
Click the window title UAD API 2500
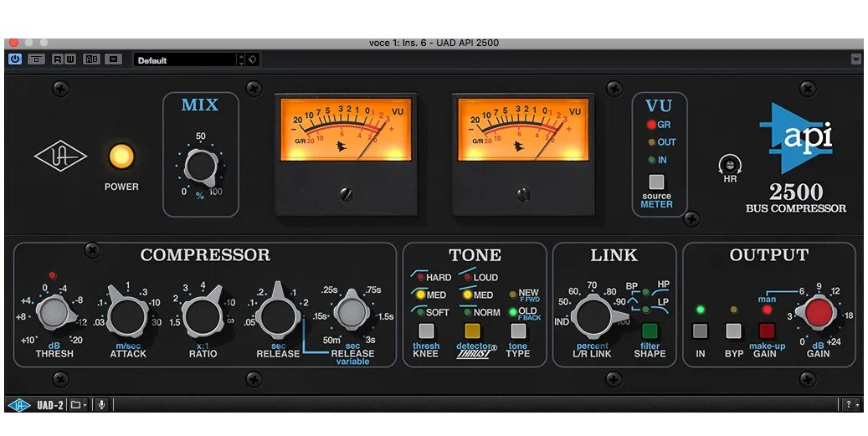coord(434,43)
